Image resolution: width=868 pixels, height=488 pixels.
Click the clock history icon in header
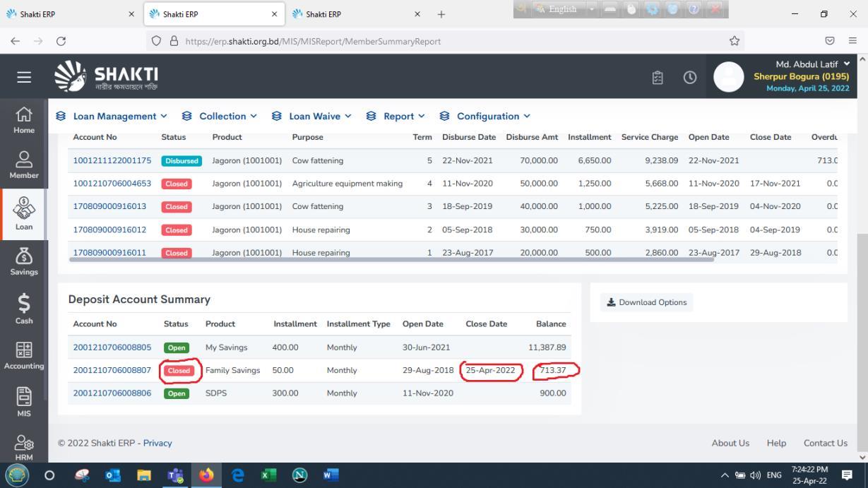tap(690, 78)
